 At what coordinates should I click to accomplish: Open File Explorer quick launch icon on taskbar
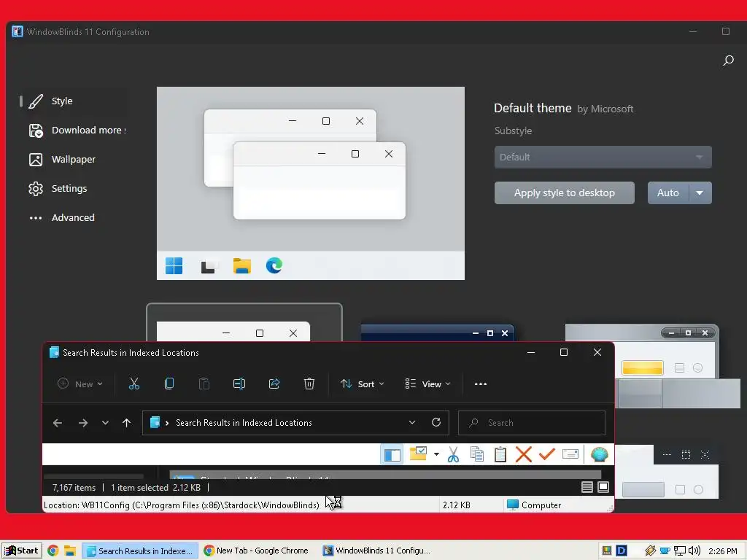pos(70,551)
